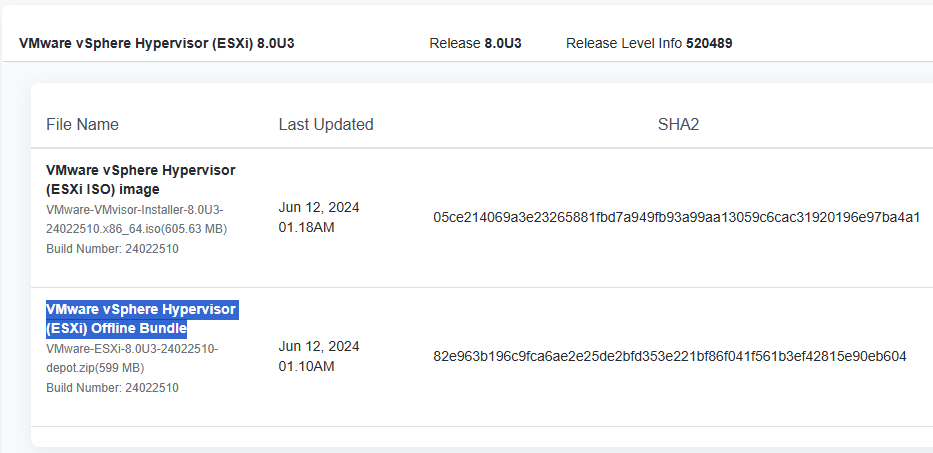Viewport: 933px width, 453px height.
Task: Open the highlighted ESXi Offline Bundle title
Action: 141,319
